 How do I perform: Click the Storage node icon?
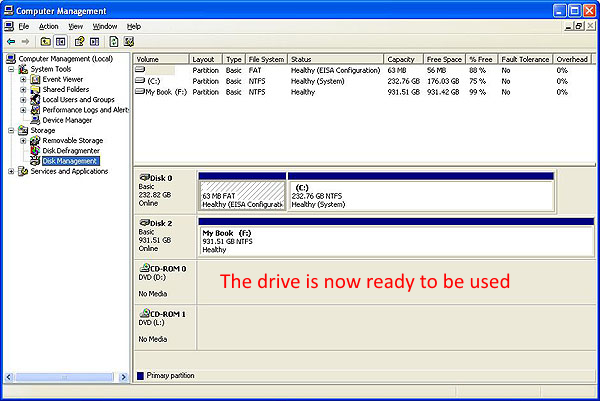click(23, 130)
